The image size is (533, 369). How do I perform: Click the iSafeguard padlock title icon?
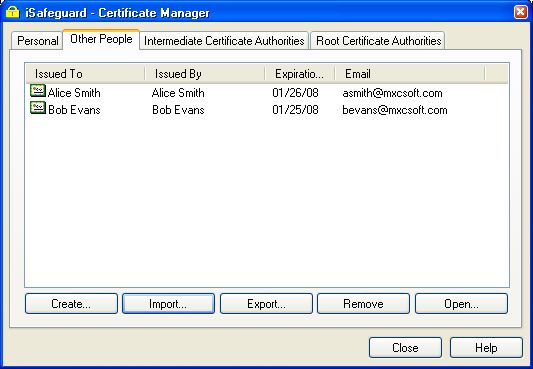pyautogui.click(x=13, y=12)
